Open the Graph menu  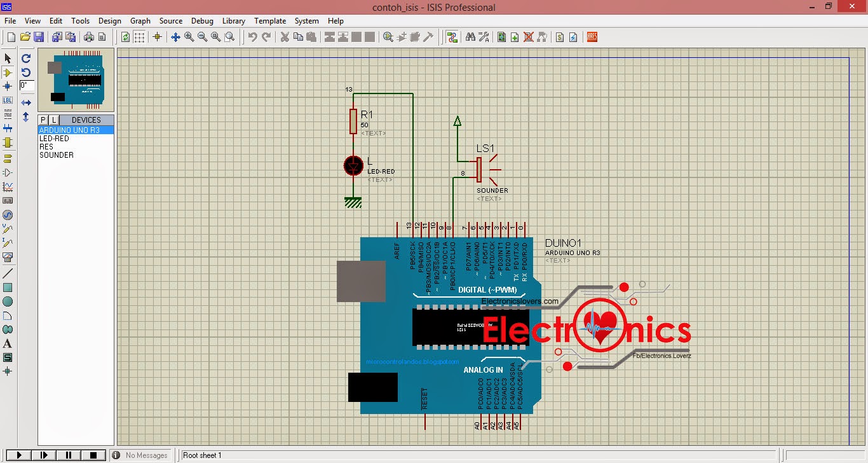(x=140, y=21)
